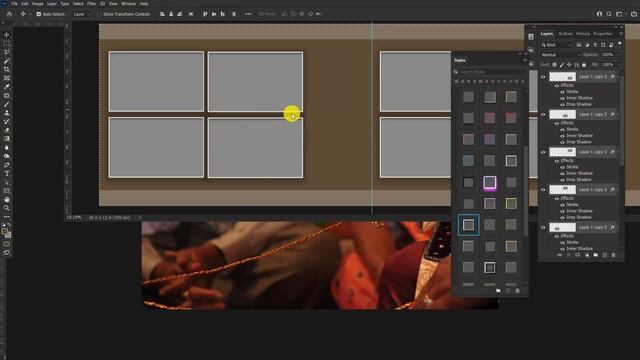640x360 pixels.
Task: Open the Image menu
Action: pos(38,4)
